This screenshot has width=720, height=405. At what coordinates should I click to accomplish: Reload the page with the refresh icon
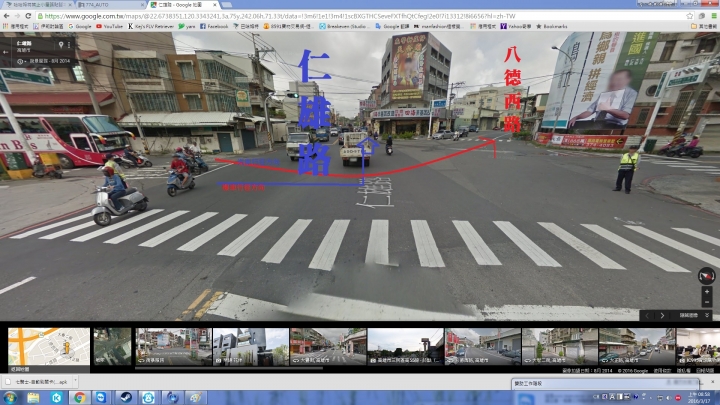(x=28, y=16)
